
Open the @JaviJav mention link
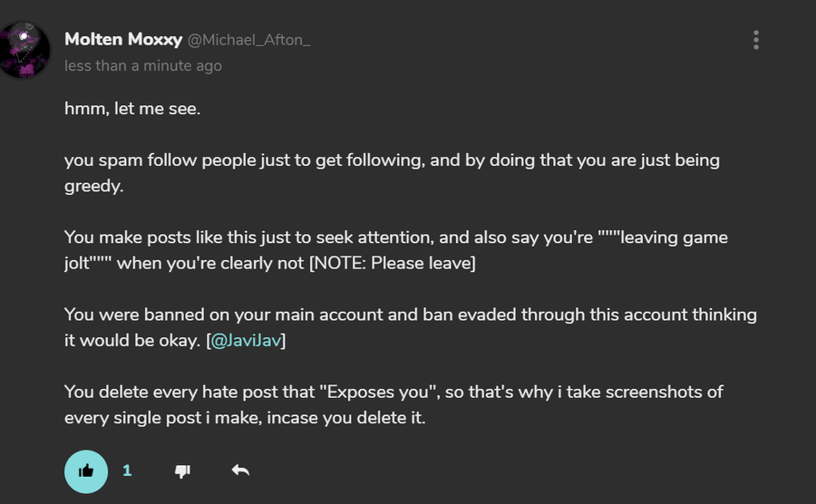[248, 341]
